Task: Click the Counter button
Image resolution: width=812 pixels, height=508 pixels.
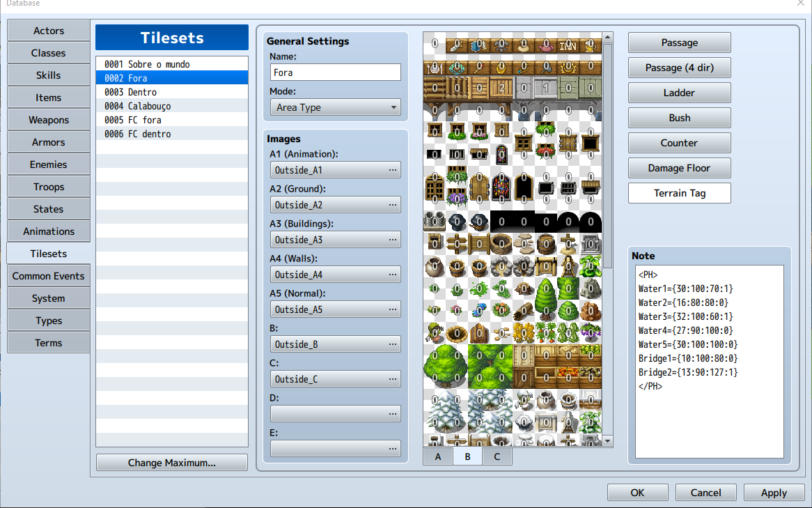Action: point(680,143)
